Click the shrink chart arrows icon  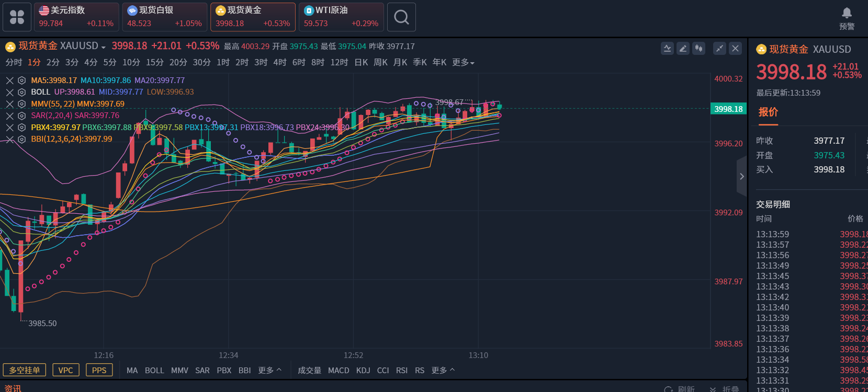click(x=720, y=49)
